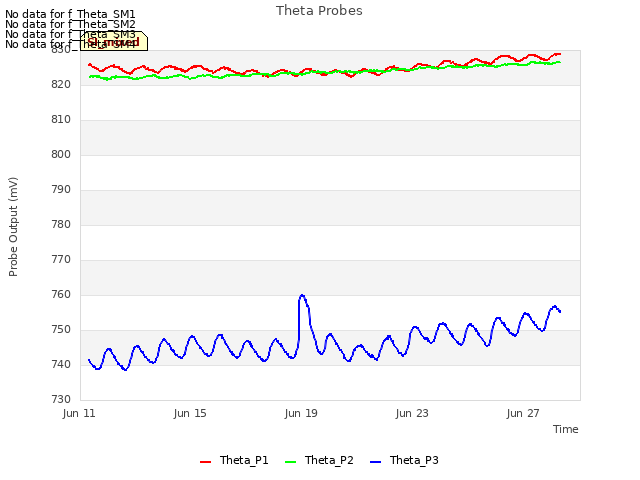The height and width of the screenshot is (480, 640).
Task: Click the 'Probe Output (mV)' axis label
Action: [x=13, y=227]
